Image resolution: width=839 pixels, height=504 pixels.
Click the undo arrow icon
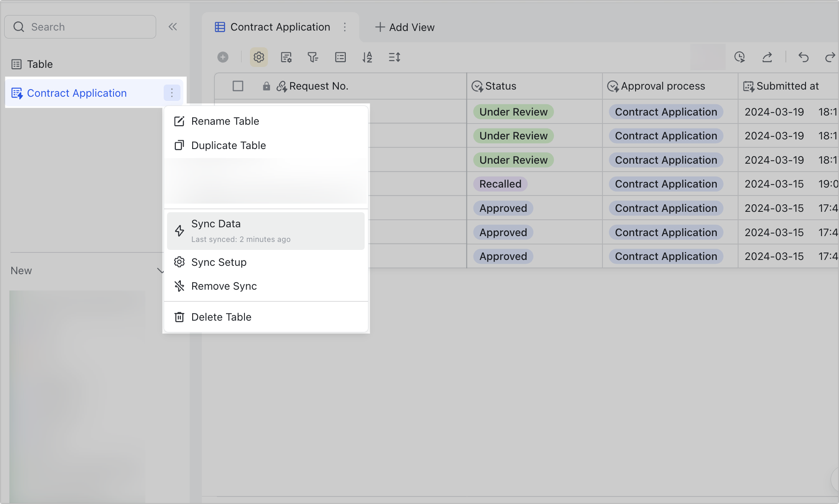803,57
